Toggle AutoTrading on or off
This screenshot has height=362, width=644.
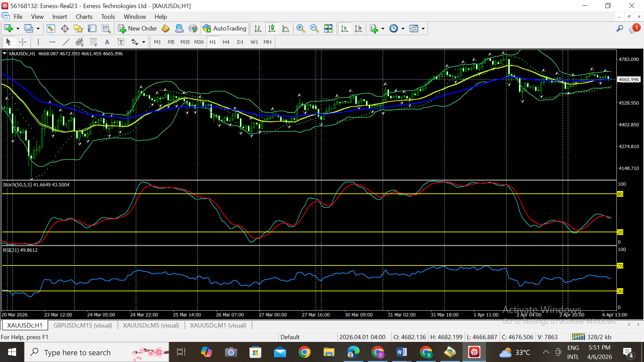point(224,28)
